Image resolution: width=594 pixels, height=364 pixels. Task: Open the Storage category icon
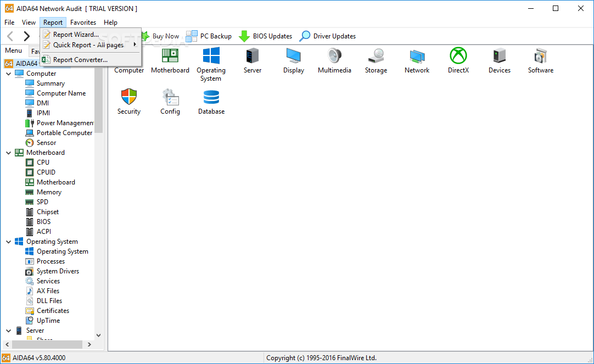pyautogui.click(x=376, y=60)
